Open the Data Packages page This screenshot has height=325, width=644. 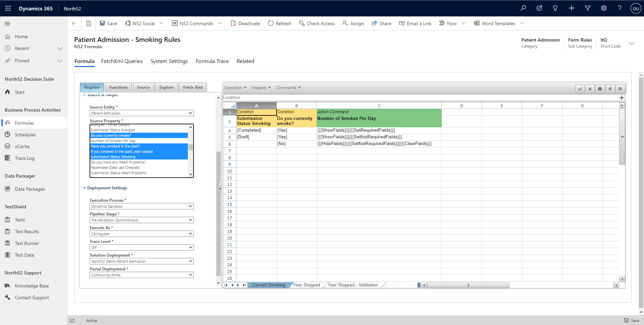click(x=30, y=189)
